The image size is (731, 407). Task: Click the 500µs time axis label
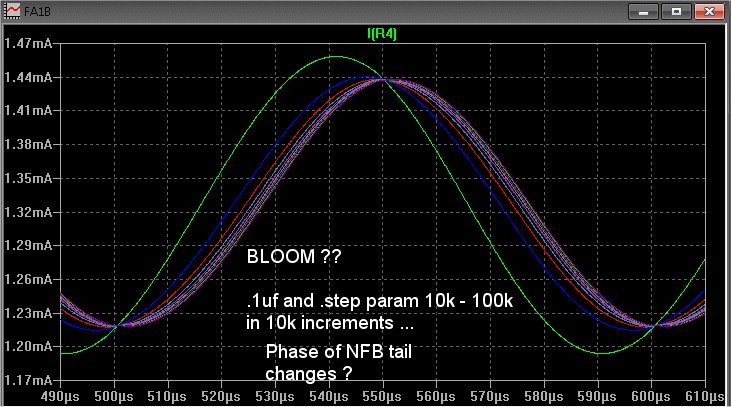point(114,397)
